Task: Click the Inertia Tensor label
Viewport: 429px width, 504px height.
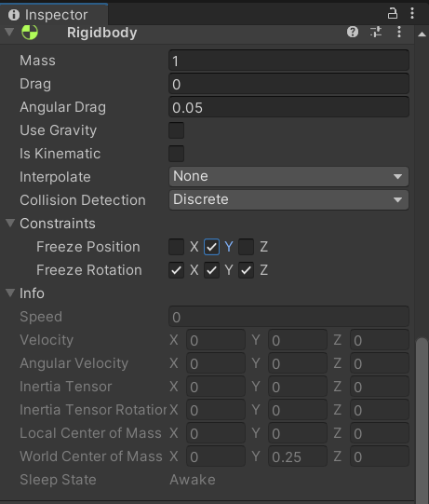Action: [x=66, y=387]
